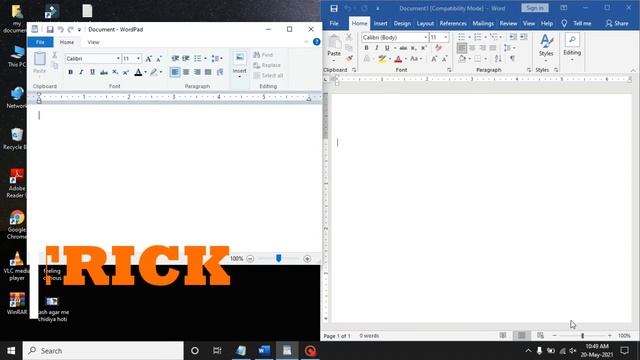Click Grow font in the WordPad ribbon
Viewport: 640px width, 360px height.
coord(149,59)
